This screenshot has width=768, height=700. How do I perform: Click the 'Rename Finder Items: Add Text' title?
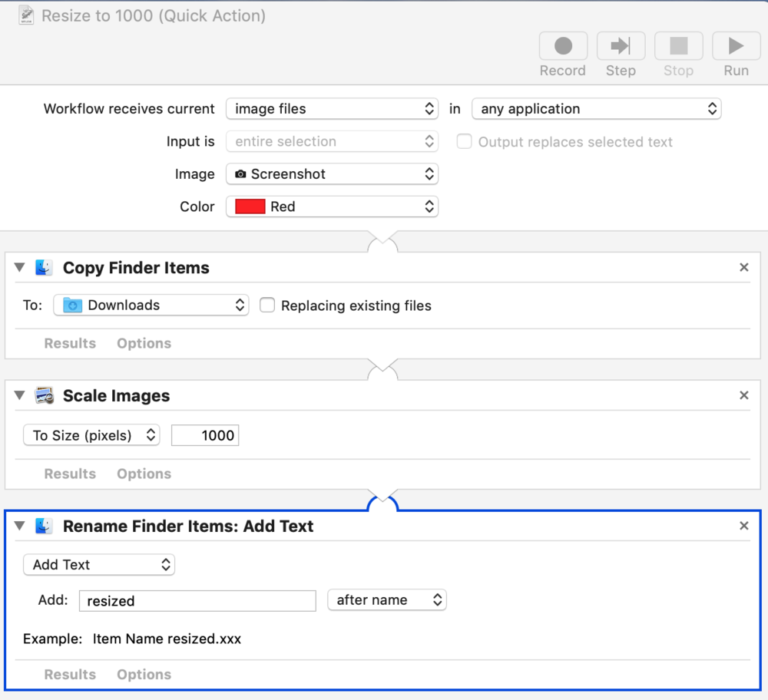tap(188, 527)
